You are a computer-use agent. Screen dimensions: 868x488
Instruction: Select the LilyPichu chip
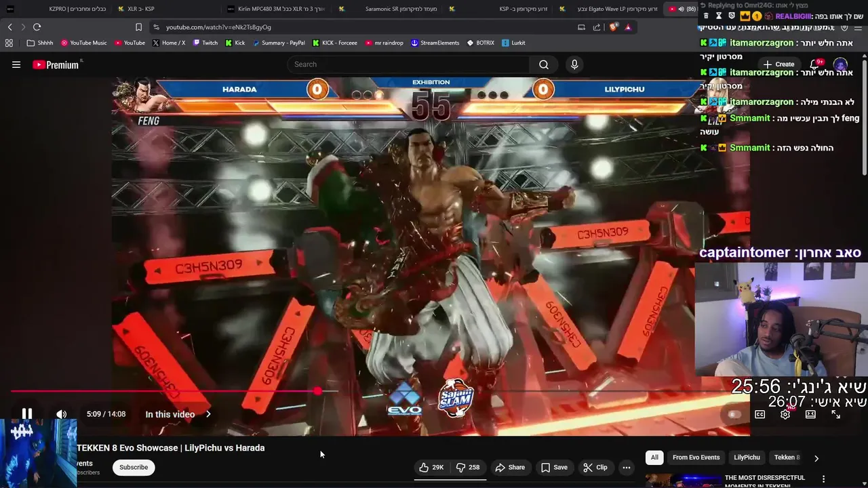coord(747,457)
